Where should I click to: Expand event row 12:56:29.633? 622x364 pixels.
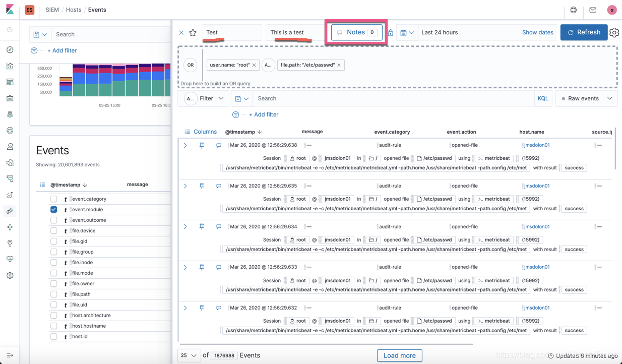[185, 267]
